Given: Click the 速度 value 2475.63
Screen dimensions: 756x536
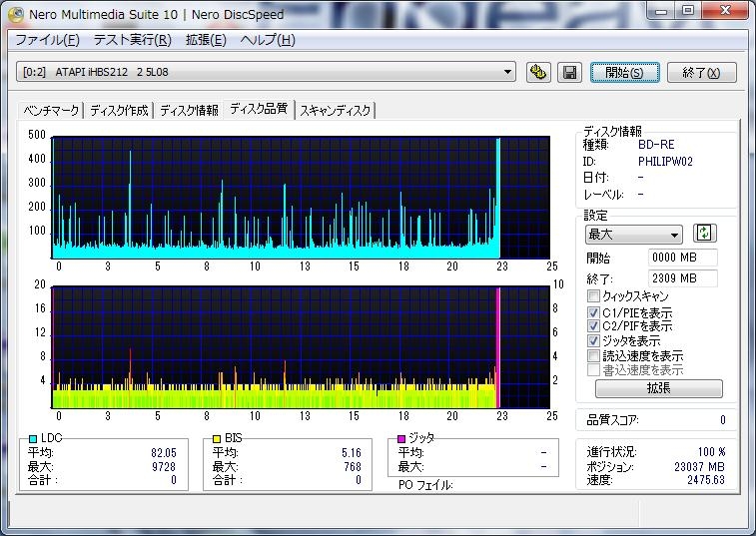Looking at the screenshot, I should tap(706, 480).
